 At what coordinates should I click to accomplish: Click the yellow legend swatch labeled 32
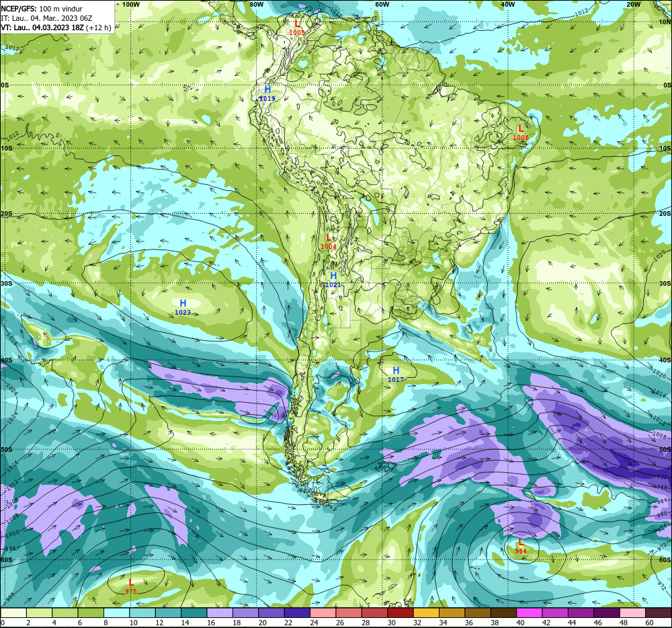pyautogui.click(x=426, y=613)
